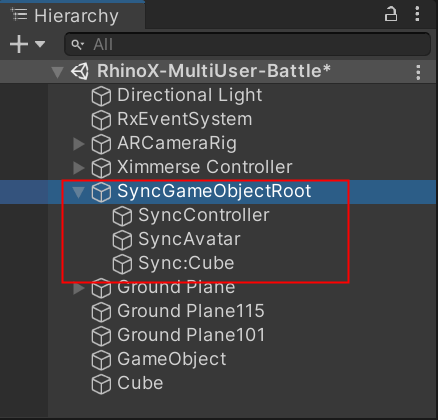438x420 pixels.
Task: Click the search magnifier filter icon
Action: 77,44
